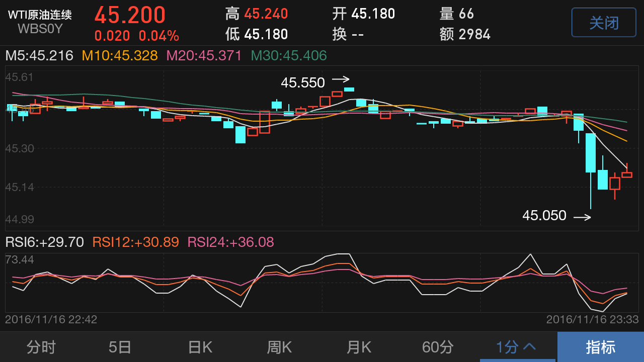Viewport: 644px width, 362px height.
Task: Click the 45.050 low price annotation
Action: point(544,216)
